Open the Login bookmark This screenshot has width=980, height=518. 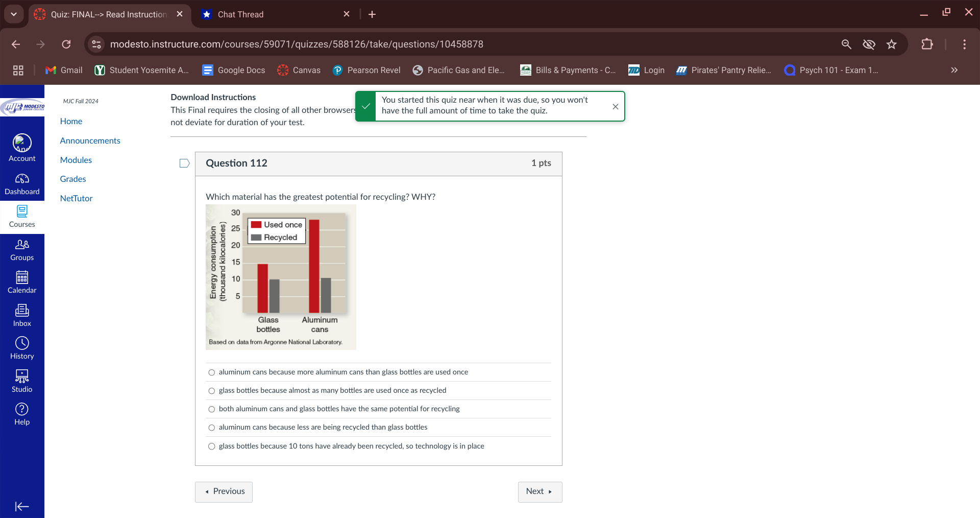646,70
